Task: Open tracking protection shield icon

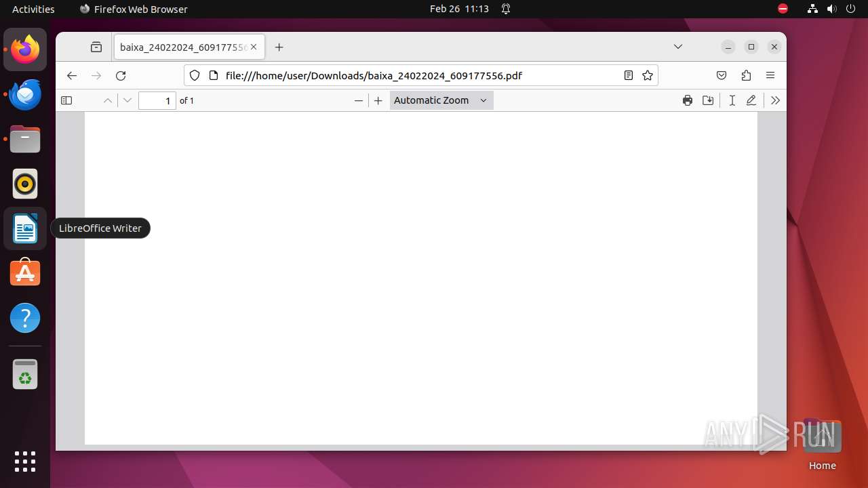Action: point(195,75)
